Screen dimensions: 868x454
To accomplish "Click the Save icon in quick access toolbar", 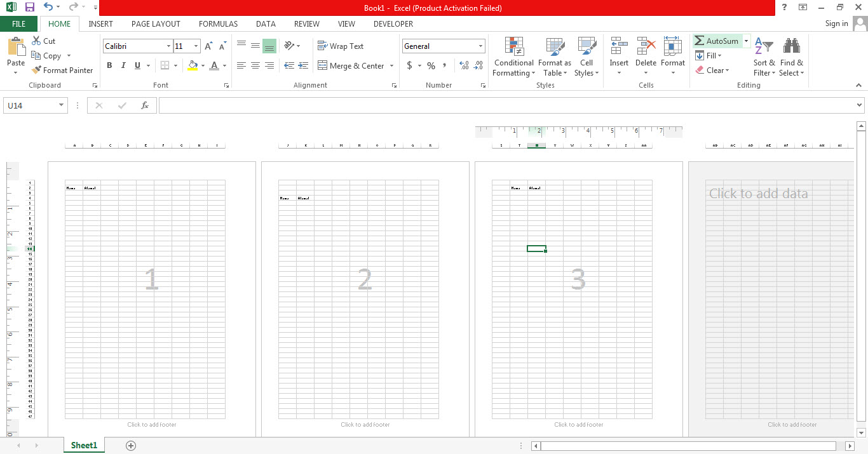I will tap(29, 8).
